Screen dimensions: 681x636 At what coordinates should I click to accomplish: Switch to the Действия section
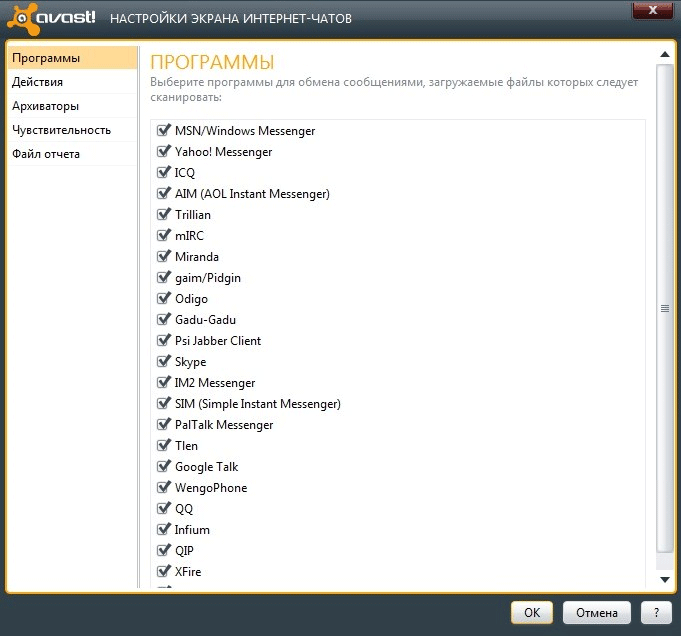click(x=72, y=82)
